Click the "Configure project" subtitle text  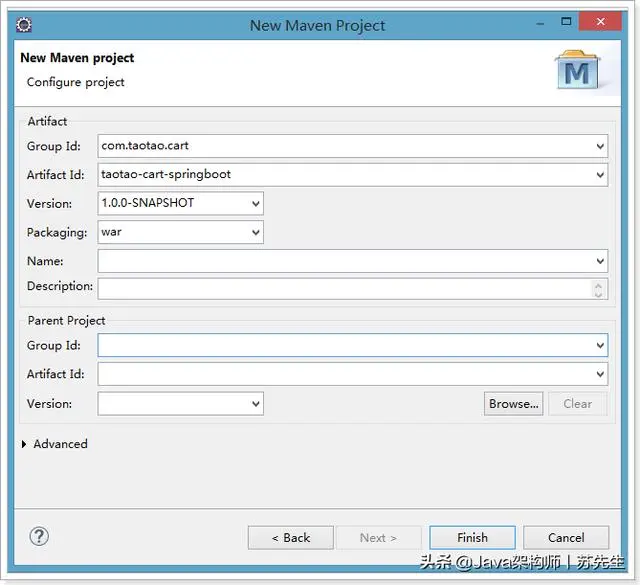[76, 82]
